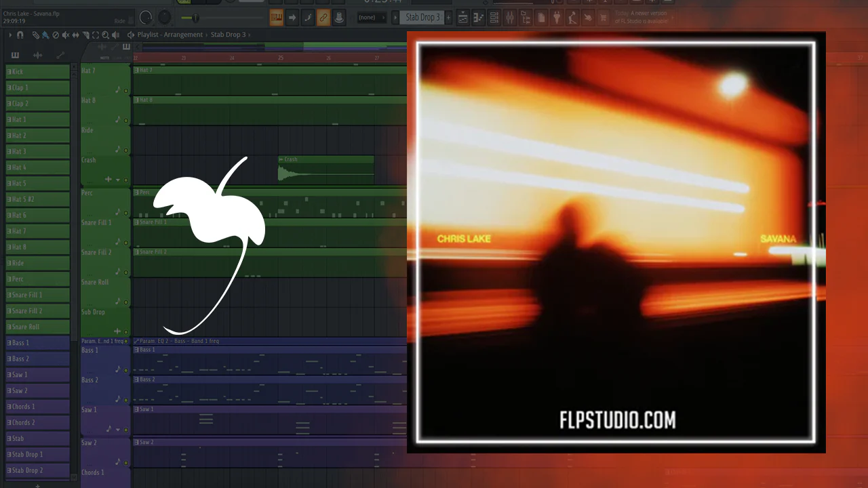Open the Playlist view icon

click(x=463, y=18)
